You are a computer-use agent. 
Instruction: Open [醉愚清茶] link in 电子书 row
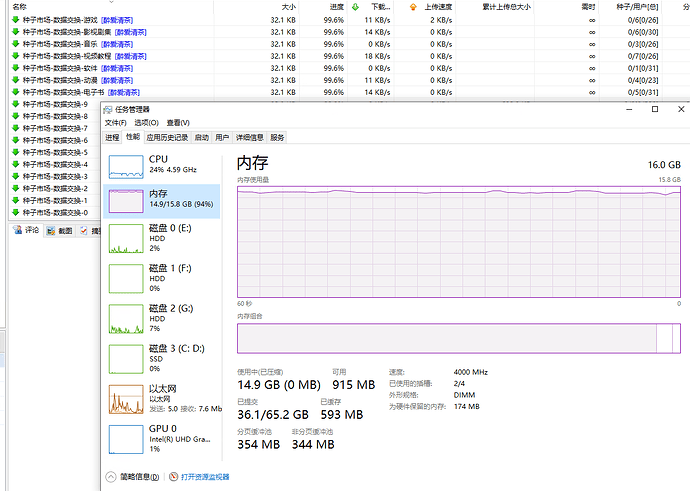click(x=124, y=92)
